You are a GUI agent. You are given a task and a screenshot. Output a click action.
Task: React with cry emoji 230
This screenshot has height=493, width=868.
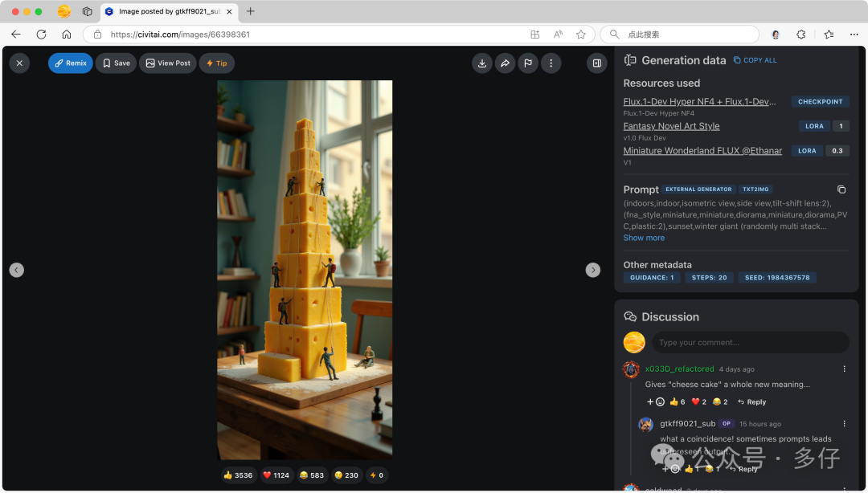pyautogui.click(x=347, y=475)
